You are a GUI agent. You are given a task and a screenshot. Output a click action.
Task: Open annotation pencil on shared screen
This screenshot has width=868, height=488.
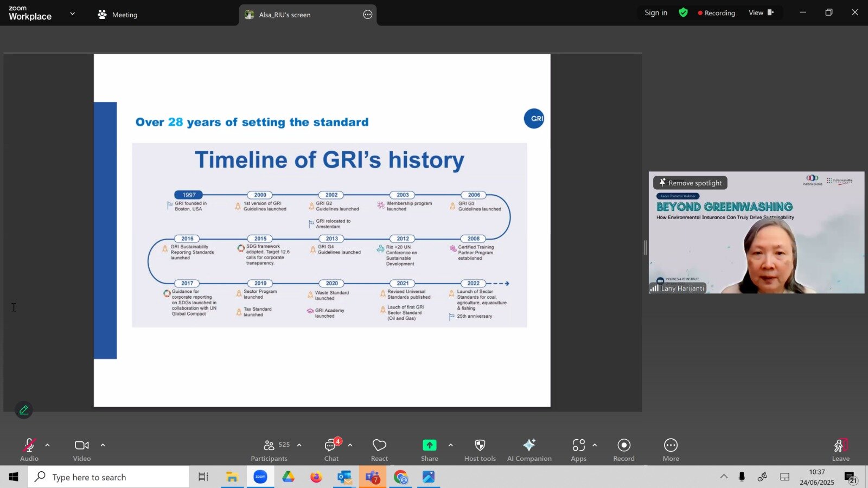point(24,410)
